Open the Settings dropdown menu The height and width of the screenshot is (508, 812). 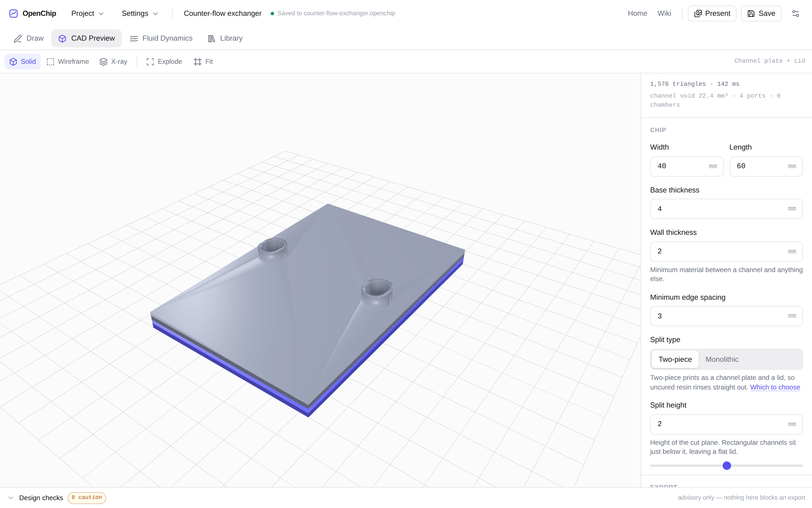coord(140,14)
